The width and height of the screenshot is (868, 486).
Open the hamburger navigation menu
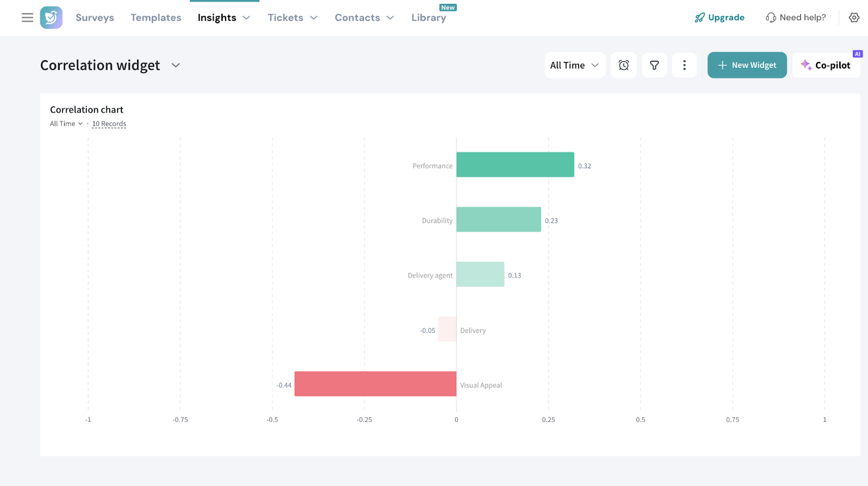point(27,18)
